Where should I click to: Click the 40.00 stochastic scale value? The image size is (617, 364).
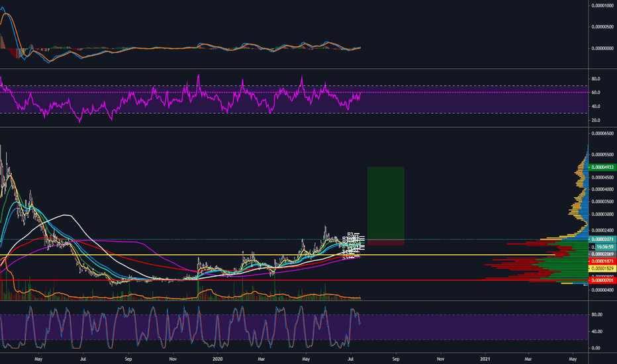[x=597, y=332]
